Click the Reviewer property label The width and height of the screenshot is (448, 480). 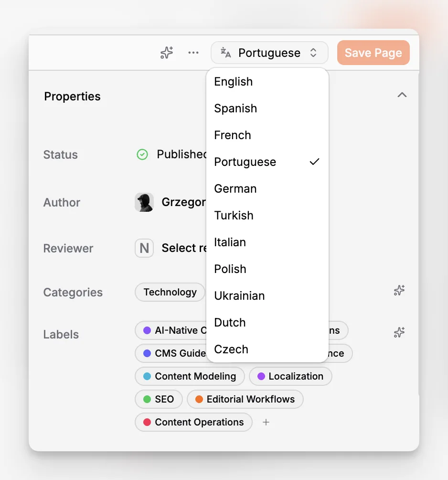click(x=68, y=248)
